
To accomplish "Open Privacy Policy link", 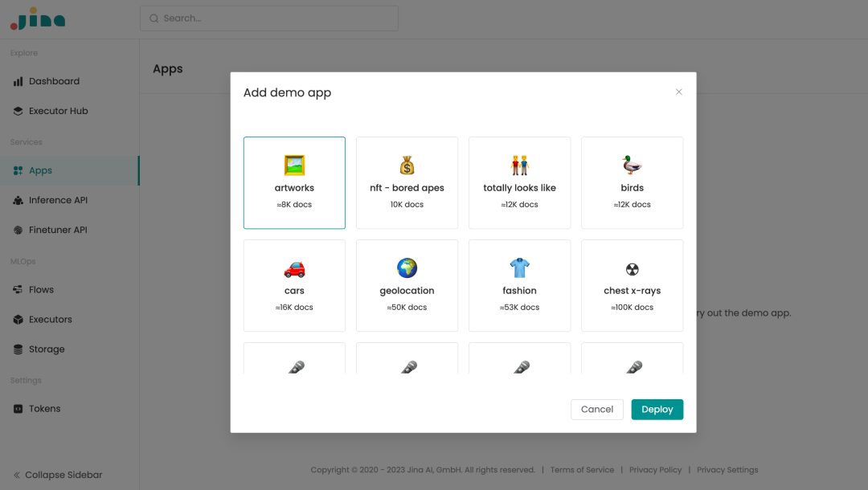I will (656, 470).
